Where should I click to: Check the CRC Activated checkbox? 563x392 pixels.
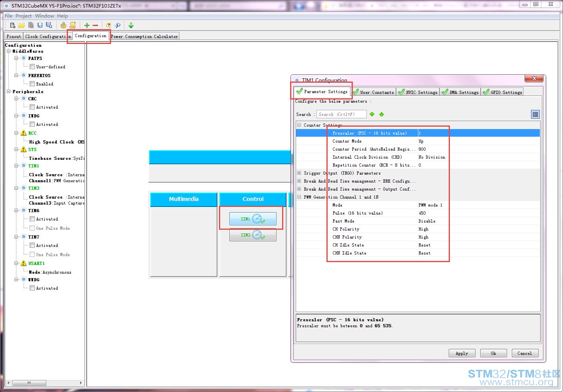click(32, 107)
